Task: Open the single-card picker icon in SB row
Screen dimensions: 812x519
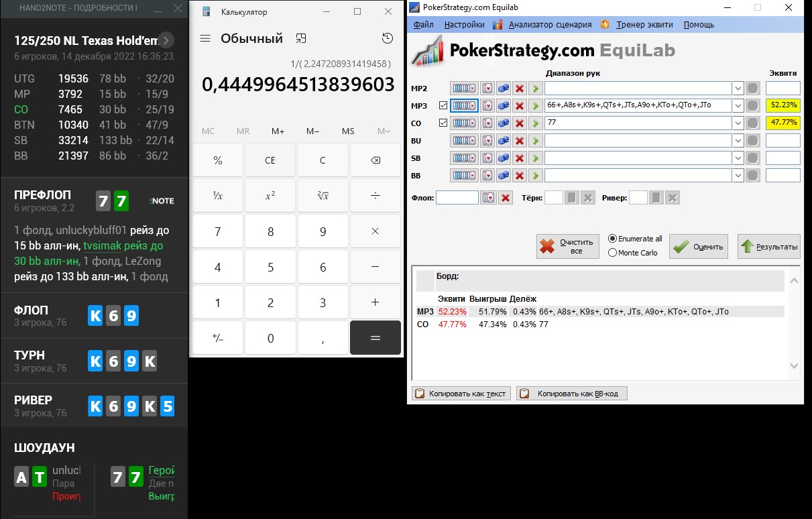Action: point(487,158)
